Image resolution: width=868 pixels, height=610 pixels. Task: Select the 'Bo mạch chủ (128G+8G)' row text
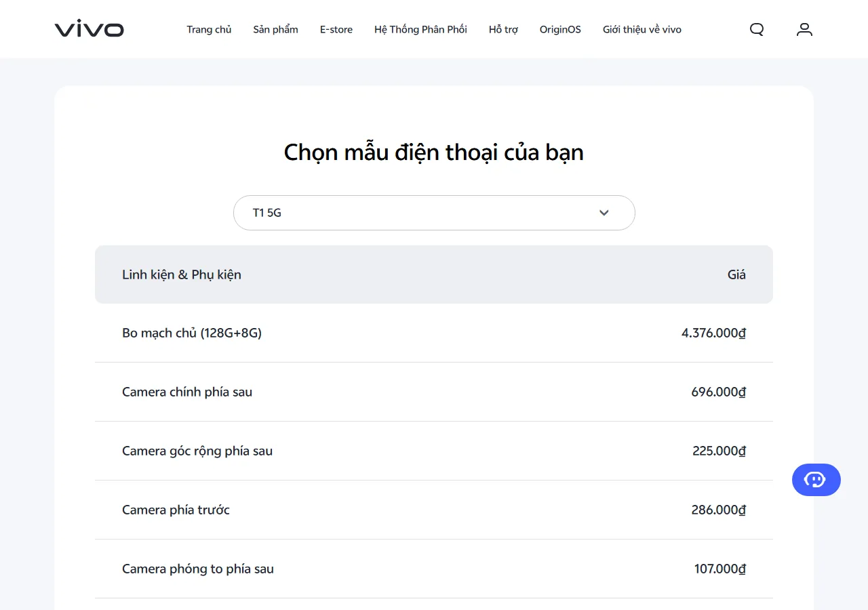pos(192,333)
